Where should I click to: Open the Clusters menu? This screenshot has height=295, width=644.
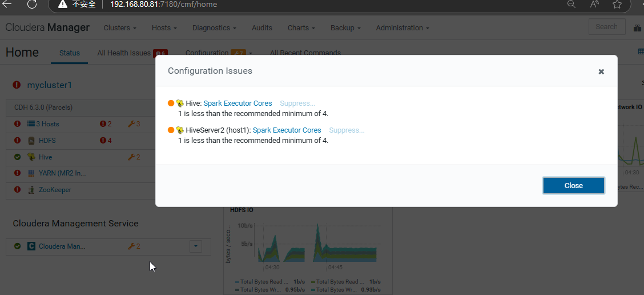tap(120, 27)
